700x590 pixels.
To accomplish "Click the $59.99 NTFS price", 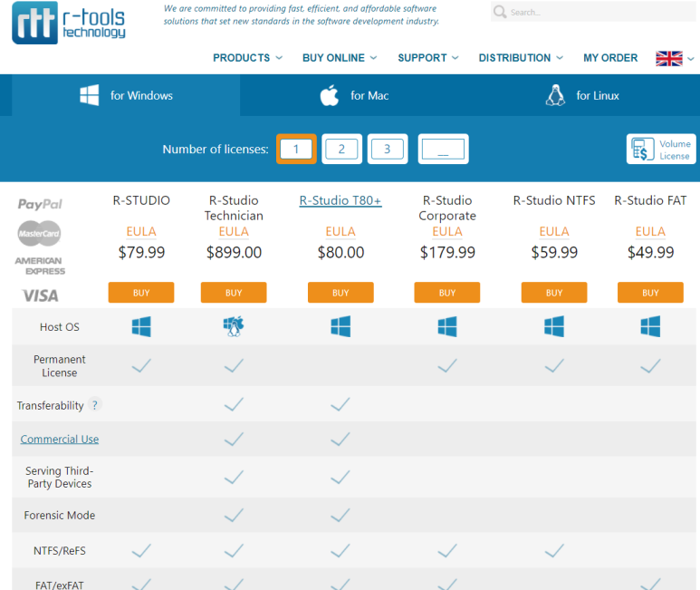I will coord(554,253).
